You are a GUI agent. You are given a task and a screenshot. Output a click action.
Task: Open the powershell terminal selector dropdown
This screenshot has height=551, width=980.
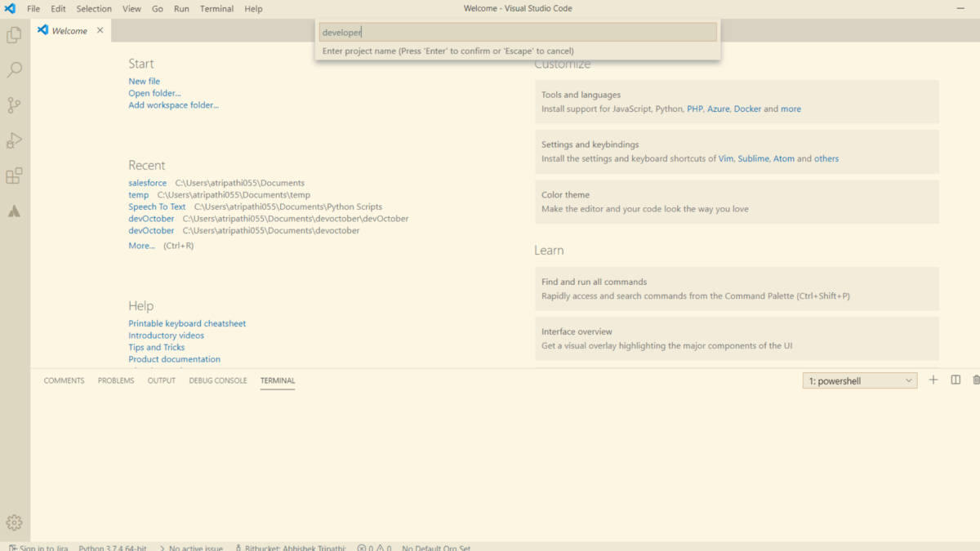click(x=860, y=380)
